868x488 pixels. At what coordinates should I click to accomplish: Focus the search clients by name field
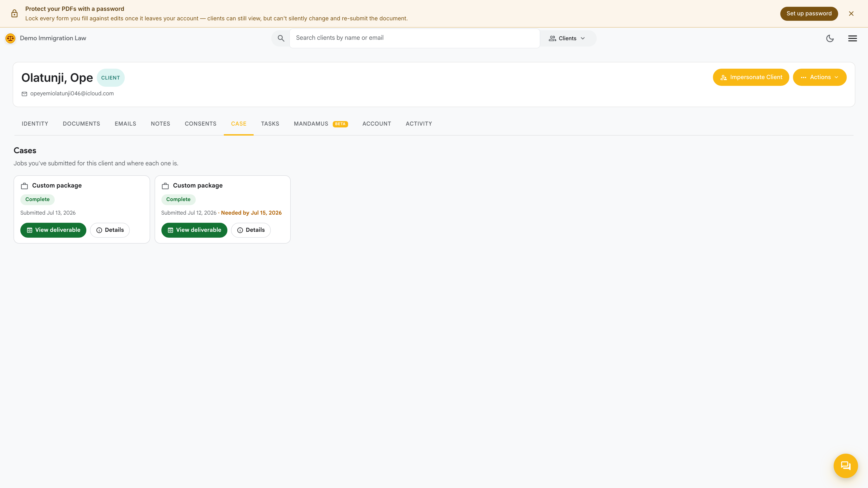click(x=415, y=38)
